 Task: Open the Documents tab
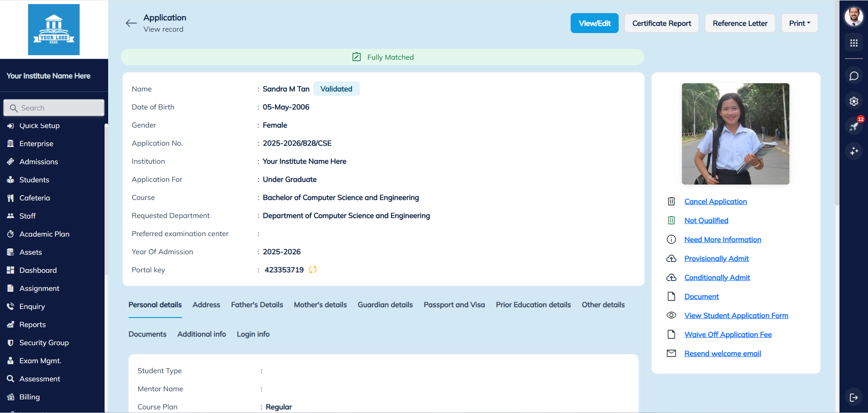pyautogui.click(x=147, y=334)
